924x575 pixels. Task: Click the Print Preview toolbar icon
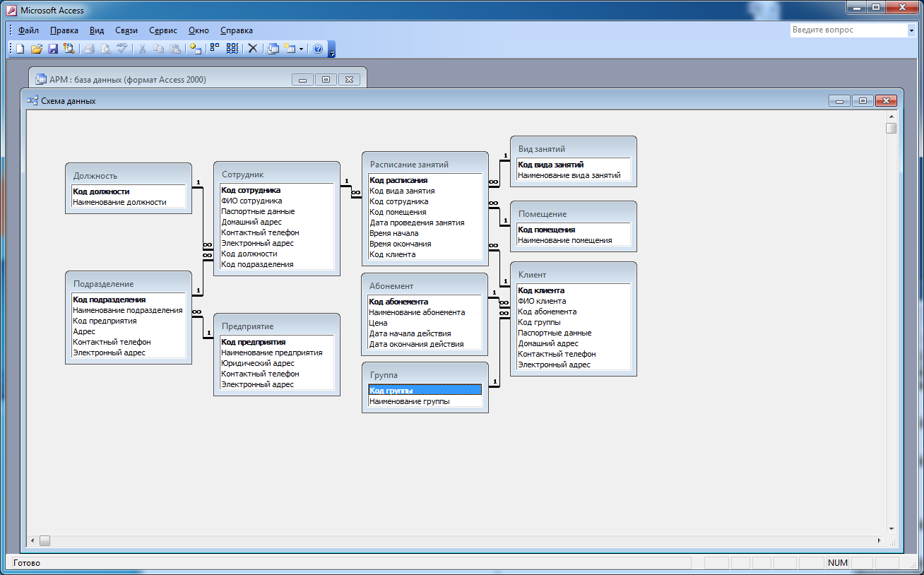106,49
